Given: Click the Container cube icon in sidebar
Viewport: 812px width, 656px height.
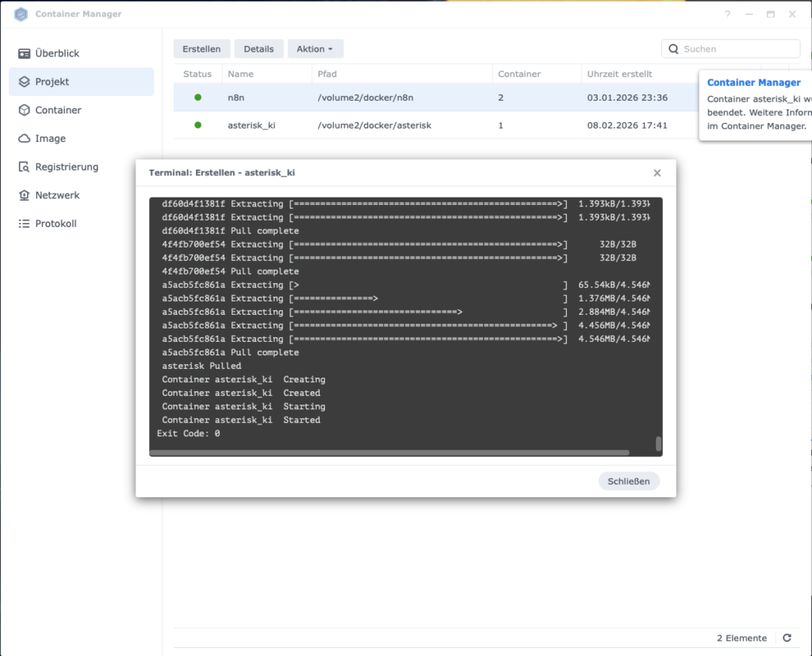Looking at the screenshot, I should tap(24, 110).
